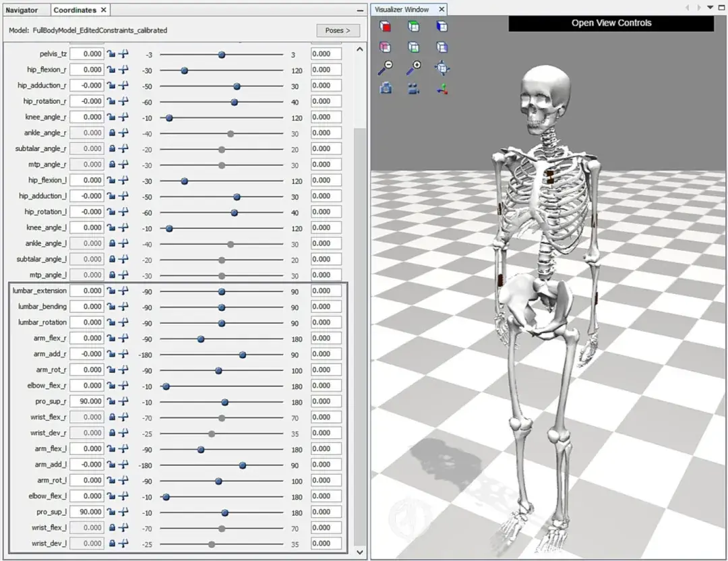
Task: Click the coordinates scrollbar down arrow
Action: (x=359, y=552)
